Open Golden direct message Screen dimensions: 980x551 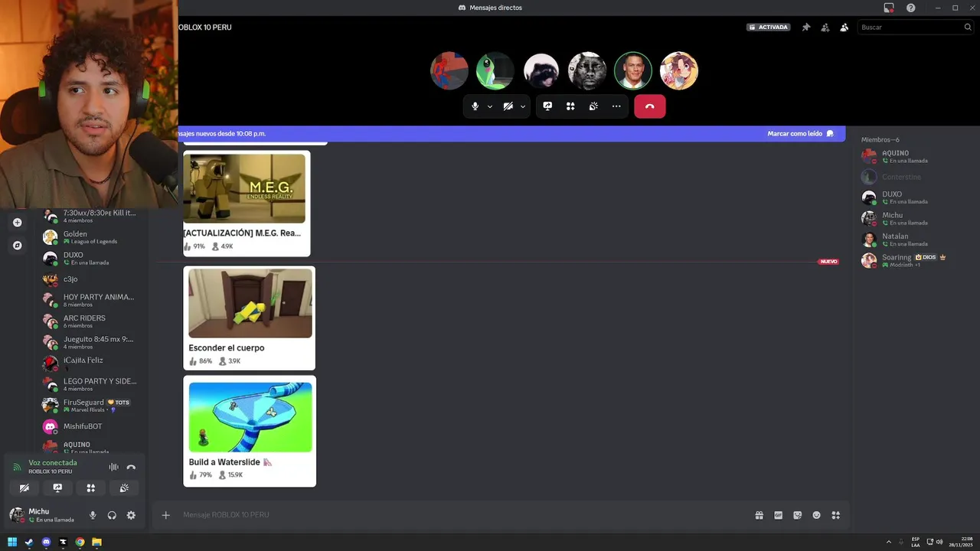tap(92, 237)
